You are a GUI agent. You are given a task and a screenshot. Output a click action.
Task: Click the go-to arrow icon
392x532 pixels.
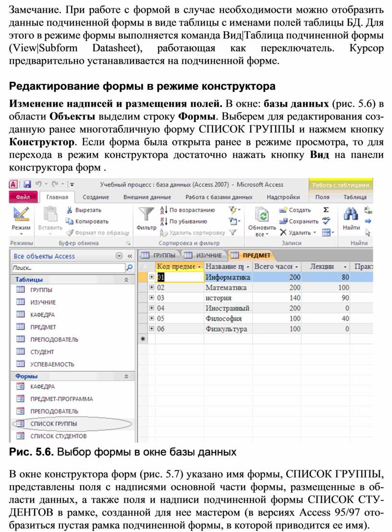point(368,221)
